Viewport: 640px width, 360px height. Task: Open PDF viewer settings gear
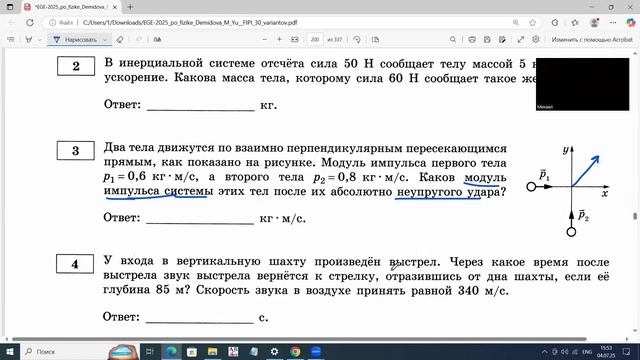[x=536, y=40]
